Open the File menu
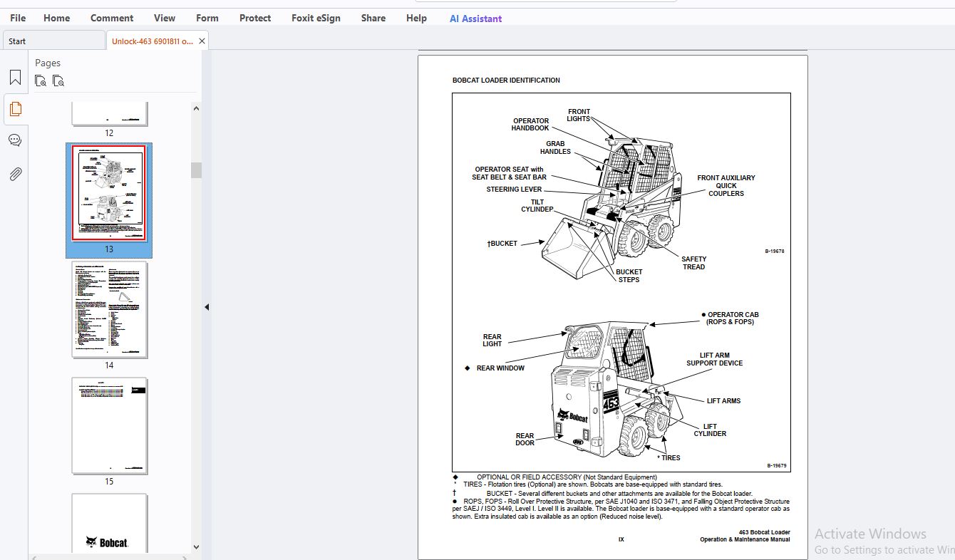The image size is (955, 560). pyautogui.click(x=18, y=18)
